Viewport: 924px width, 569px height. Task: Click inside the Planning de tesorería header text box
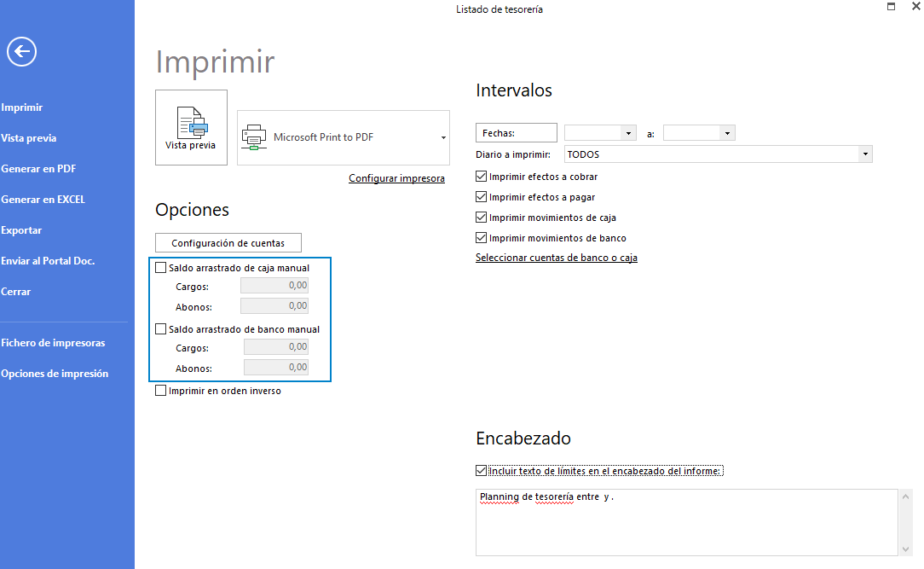click(686, 522)
